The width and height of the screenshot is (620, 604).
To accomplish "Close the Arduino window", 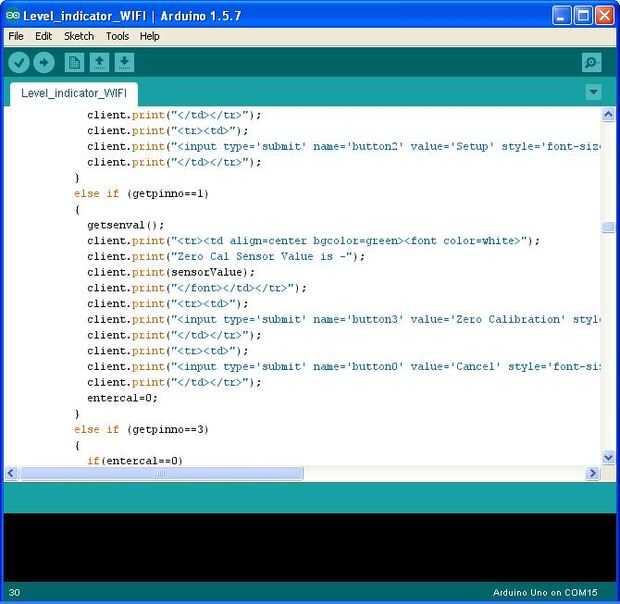I will tap(605, 16).
